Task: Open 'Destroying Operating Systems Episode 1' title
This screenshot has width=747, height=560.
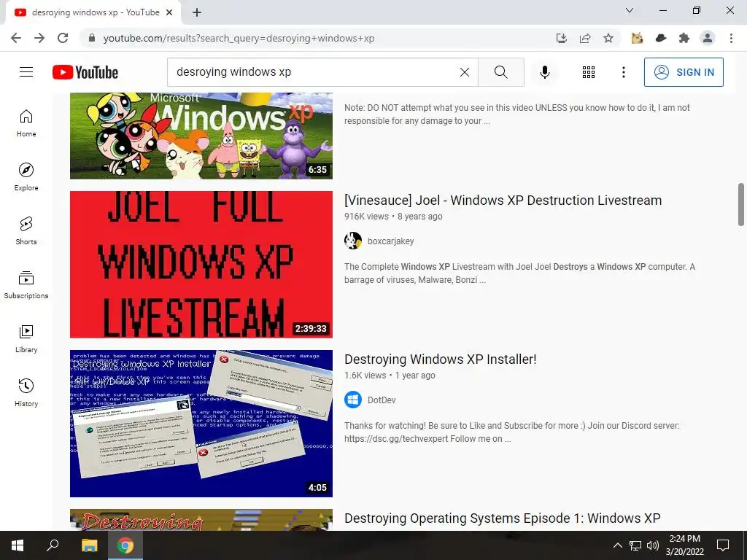Action: 502,518
